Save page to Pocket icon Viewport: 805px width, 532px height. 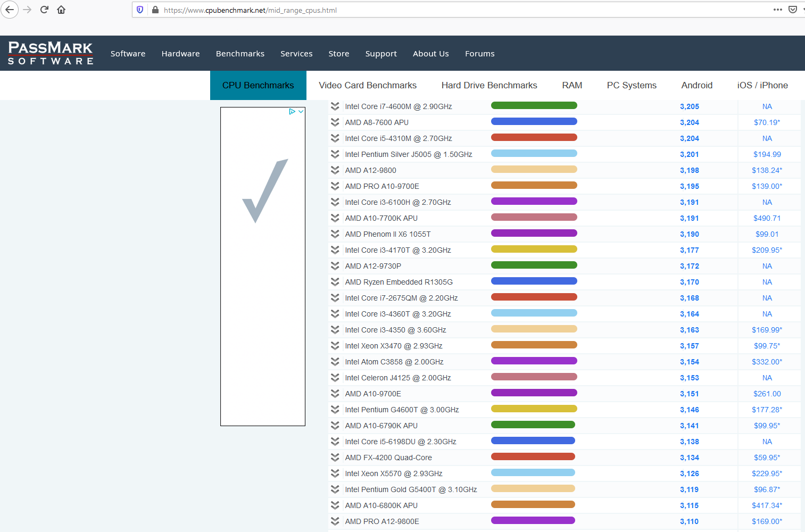(x=793, y=10)
